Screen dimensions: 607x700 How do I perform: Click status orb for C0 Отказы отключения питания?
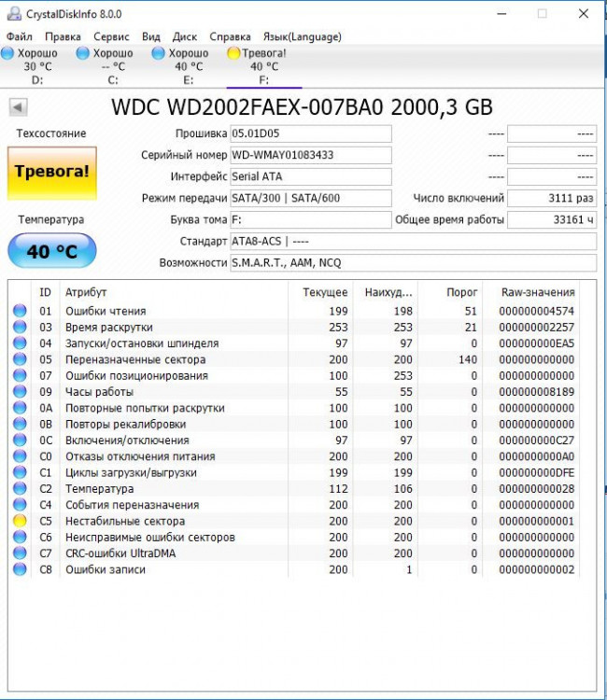click(x=20, y=456)
